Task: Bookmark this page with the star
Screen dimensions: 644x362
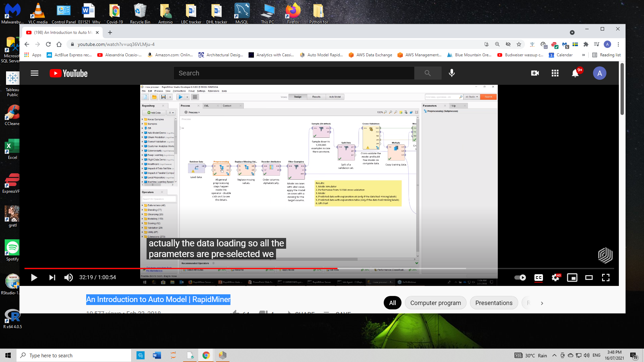Action: pyautogui.click(x=519, y=44)
